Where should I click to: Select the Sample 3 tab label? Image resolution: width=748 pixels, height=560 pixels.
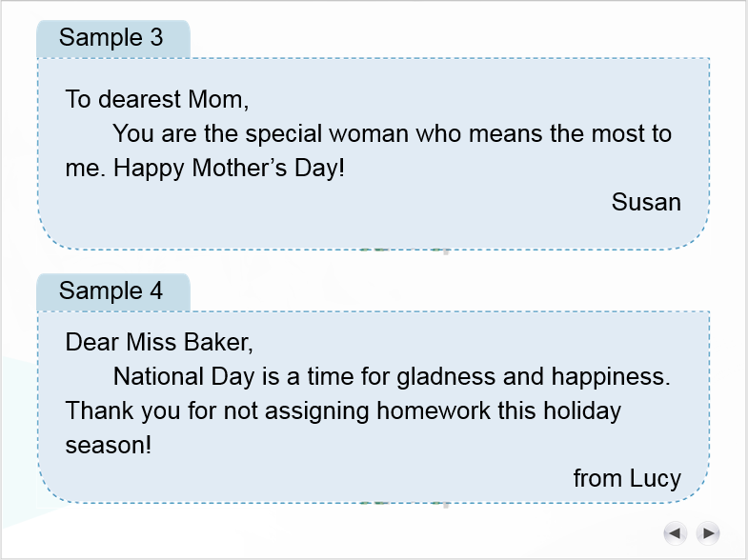tap(111, 38)
